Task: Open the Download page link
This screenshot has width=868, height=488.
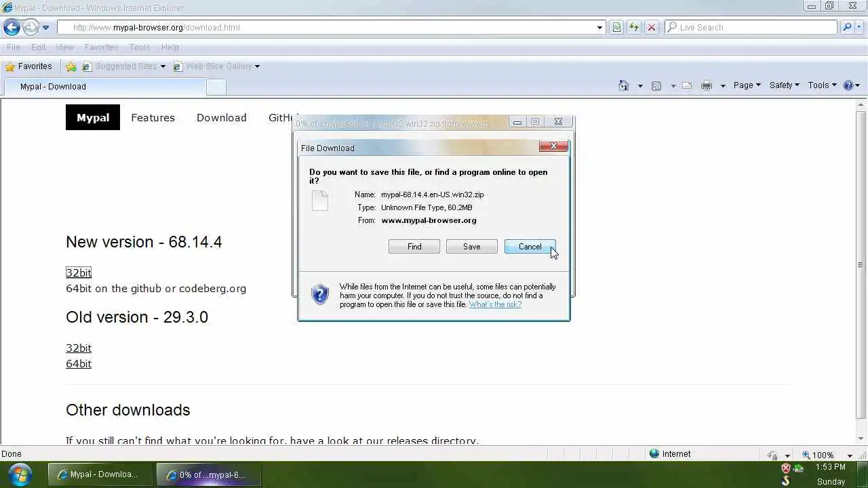Action: click(221, 117)
